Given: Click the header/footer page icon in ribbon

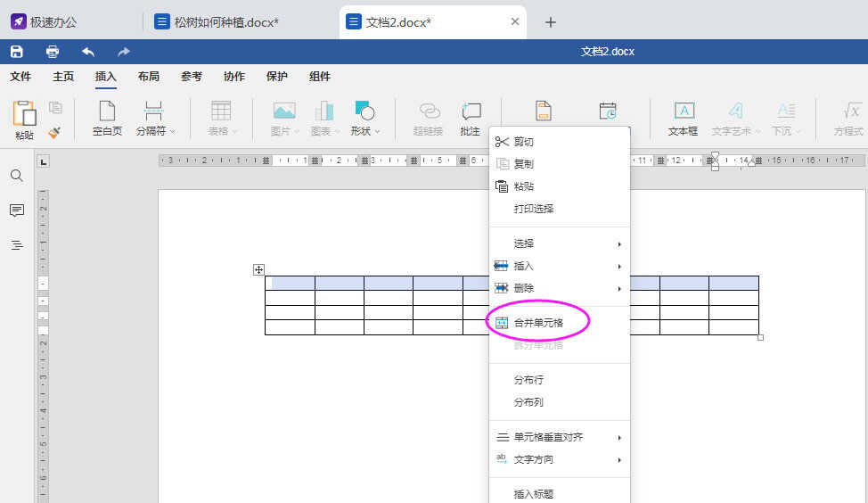Looking at the screenshot, I should point(544,111).
